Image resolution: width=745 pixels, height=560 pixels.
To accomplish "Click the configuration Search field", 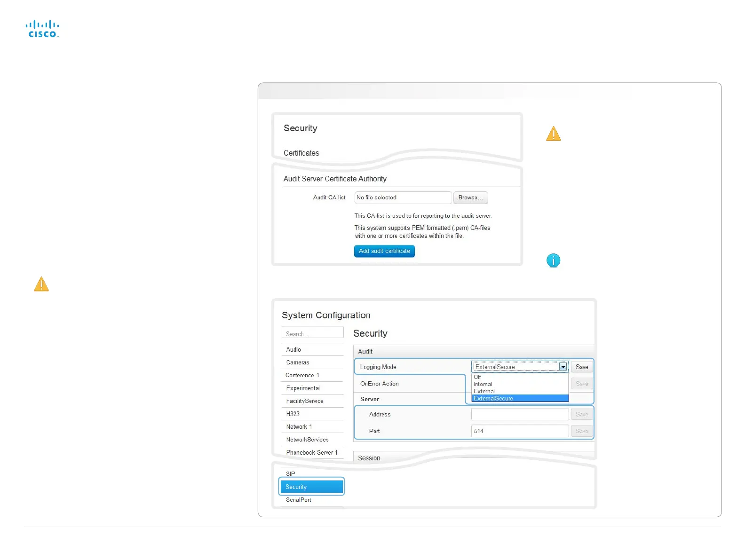I will 312,332.
